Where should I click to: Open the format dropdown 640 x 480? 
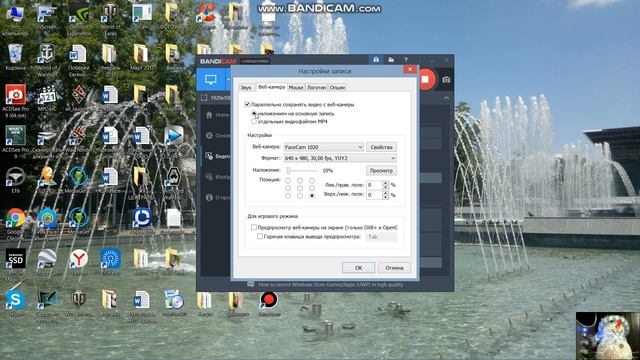340,158
